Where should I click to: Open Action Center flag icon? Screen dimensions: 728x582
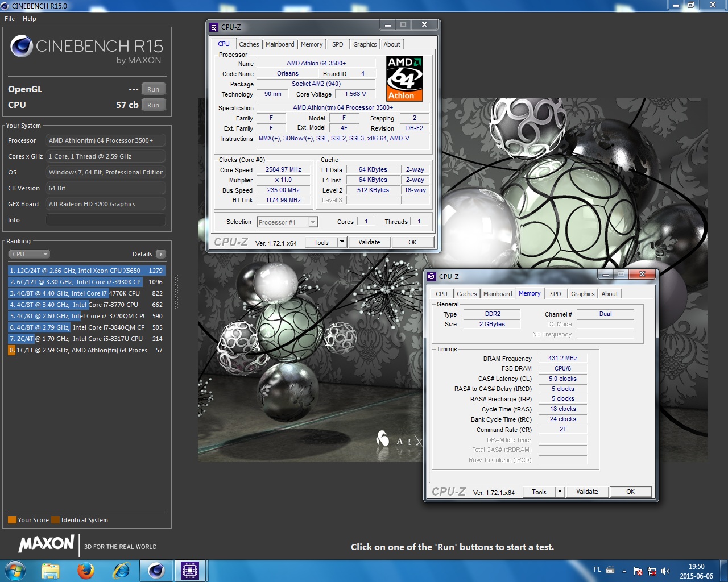(638, 571)
